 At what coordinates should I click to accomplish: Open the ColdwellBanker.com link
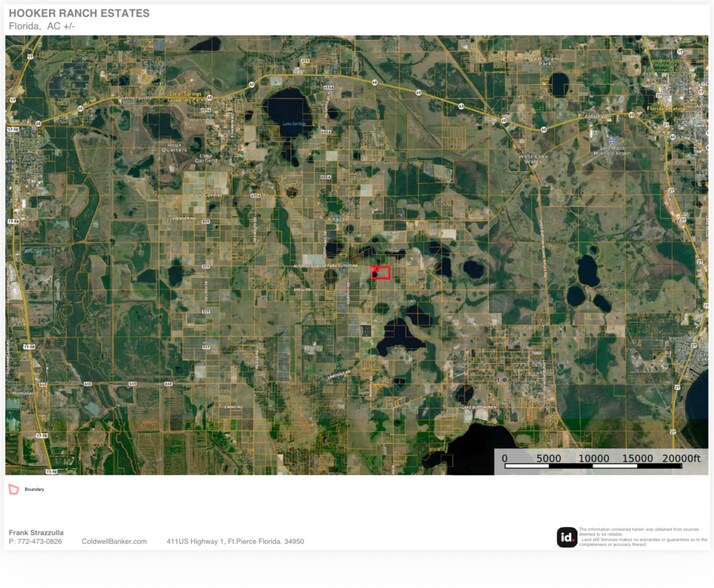pos(114,541)
